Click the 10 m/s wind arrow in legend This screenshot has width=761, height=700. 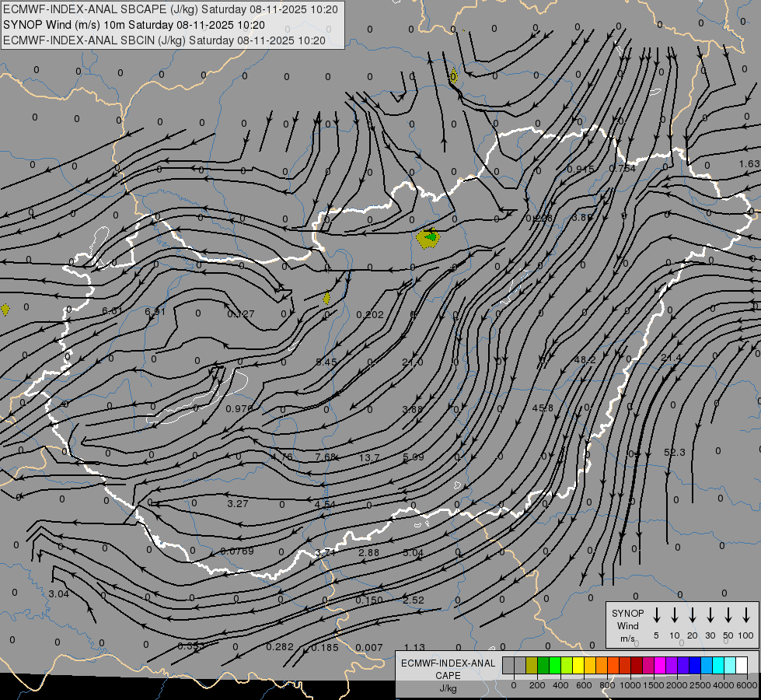click(674, 614)
